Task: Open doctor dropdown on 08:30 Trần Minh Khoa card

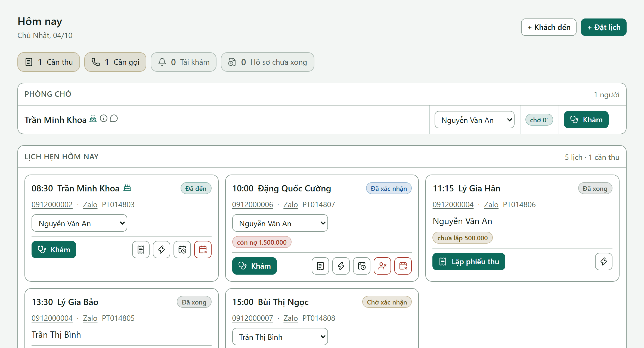Action: tap(79, 223)
